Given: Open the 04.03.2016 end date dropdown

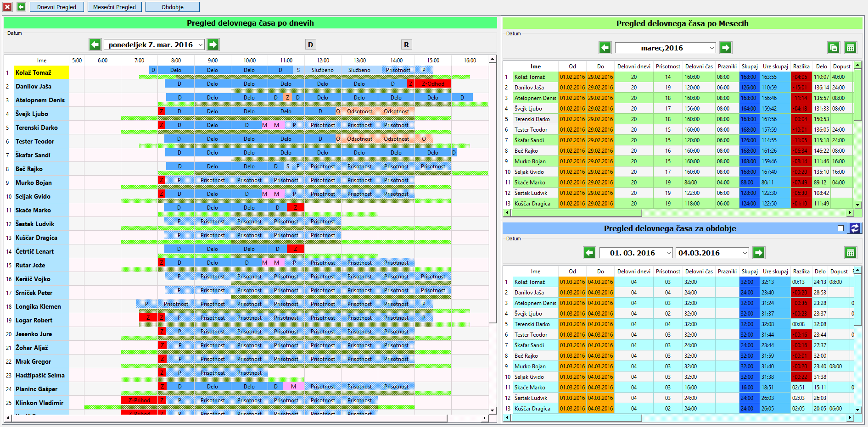Looking at the screenshot, I should click(745, 253).
